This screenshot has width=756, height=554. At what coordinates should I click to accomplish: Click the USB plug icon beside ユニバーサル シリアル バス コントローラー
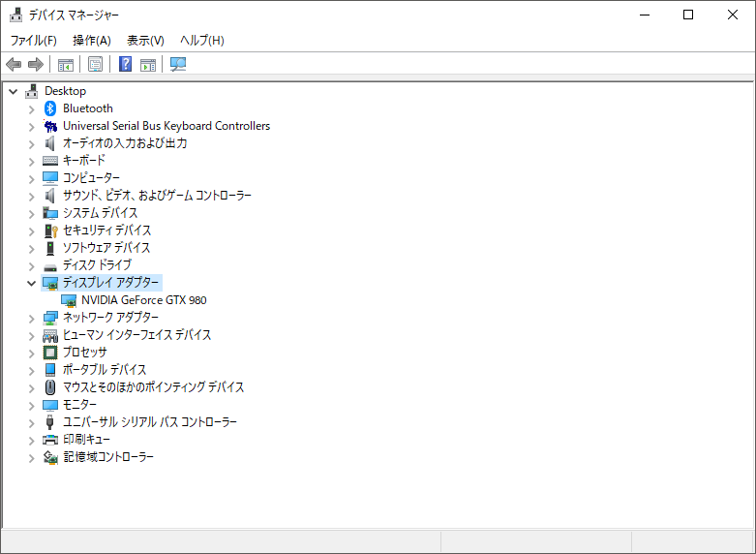(x=49, y=422)
